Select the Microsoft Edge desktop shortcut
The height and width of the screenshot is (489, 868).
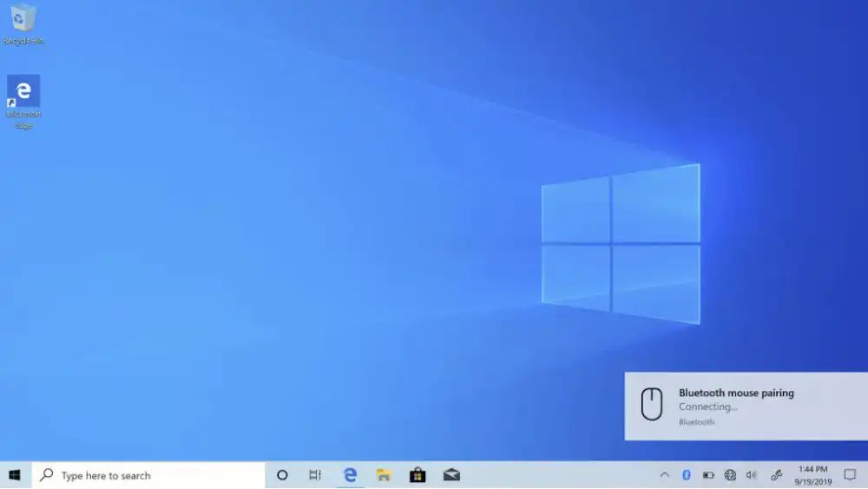pos(23,102)
